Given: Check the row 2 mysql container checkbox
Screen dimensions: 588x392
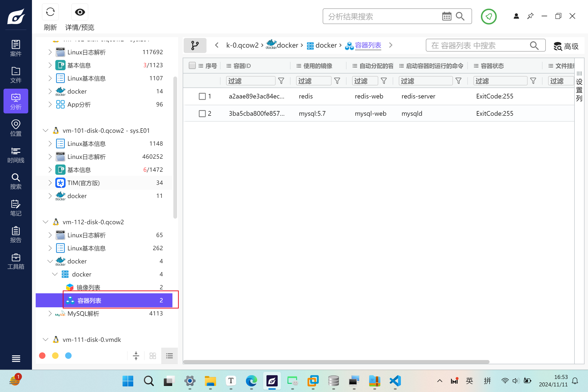Looking at the screenshot, I should click(202, 113).
